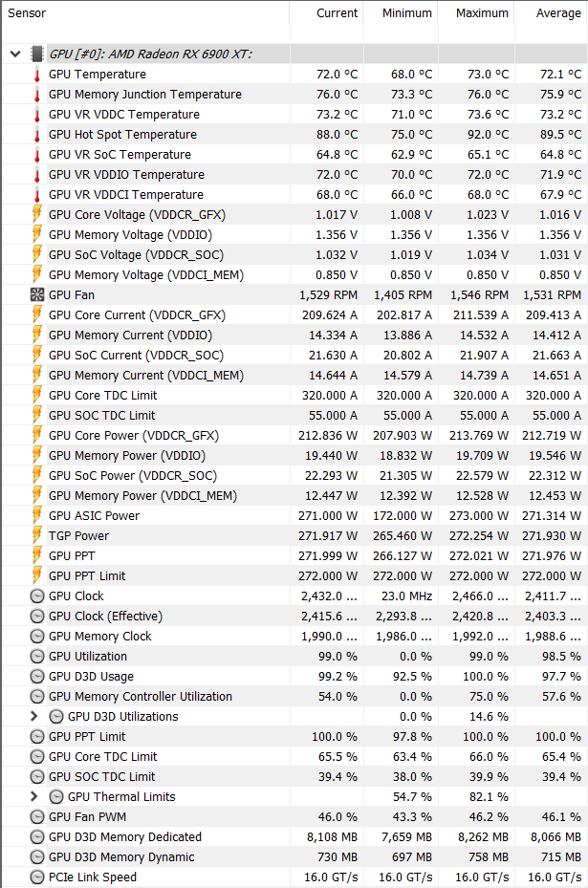Screen dimensions: 588x888
Task: Click the Sensor column header
Action: (x=27, y=13)
